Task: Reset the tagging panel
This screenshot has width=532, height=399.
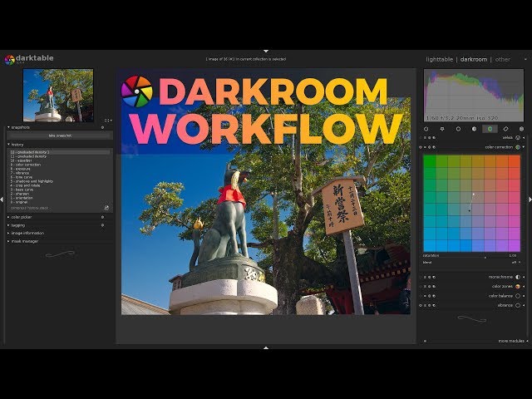Action: (x=102, y=225)
